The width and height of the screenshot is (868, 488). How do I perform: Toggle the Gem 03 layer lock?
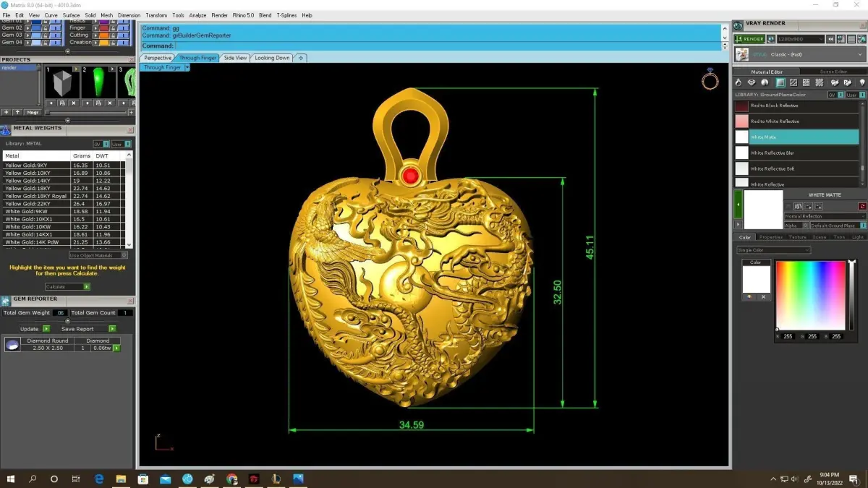tap(46, 35)
